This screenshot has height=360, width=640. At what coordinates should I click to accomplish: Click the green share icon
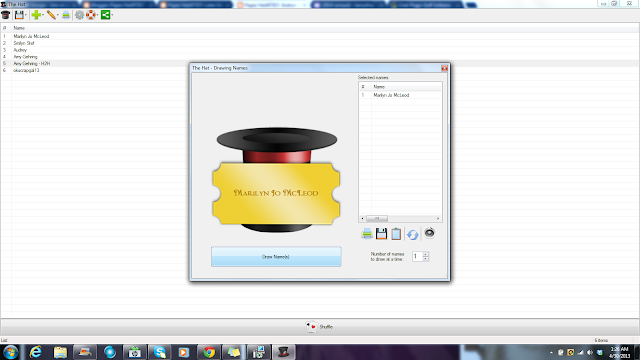[x=105, y=15]
